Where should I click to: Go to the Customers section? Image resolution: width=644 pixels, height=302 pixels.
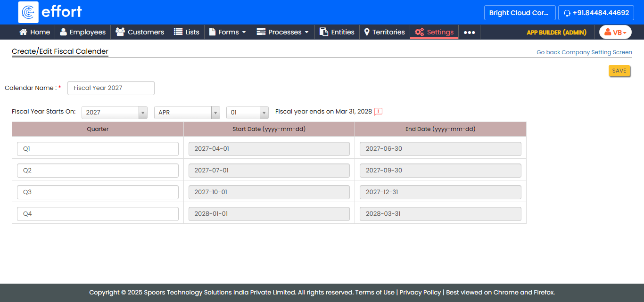[140, 32]
